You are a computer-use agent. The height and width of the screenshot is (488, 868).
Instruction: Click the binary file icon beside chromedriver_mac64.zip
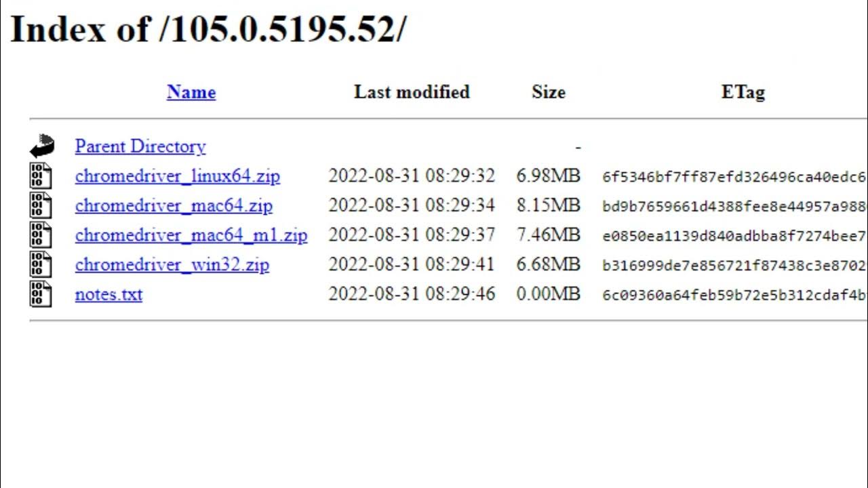(x=41, y=205)
